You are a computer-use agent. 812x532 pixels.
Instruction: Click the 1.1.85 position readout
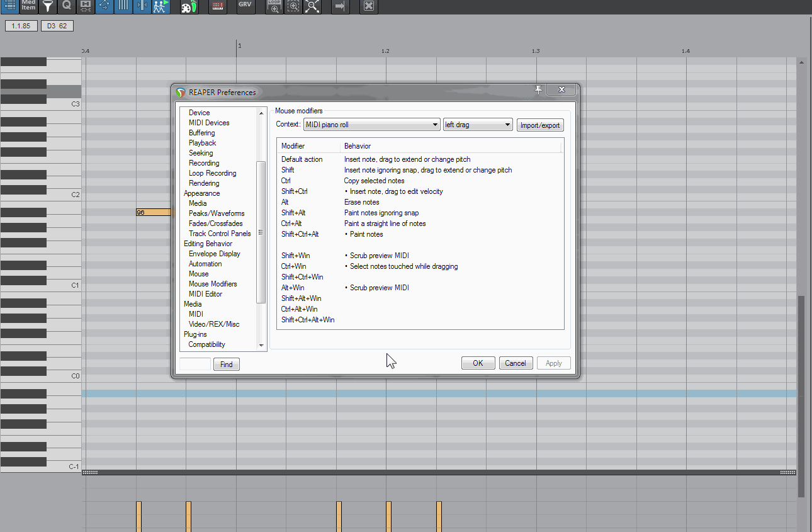(21, 26)
